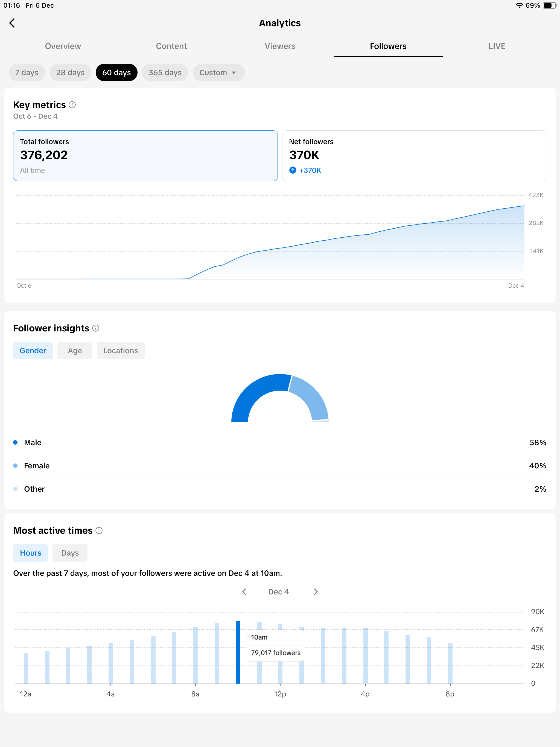Tap the Male legend dot

[x=15, y=442]
